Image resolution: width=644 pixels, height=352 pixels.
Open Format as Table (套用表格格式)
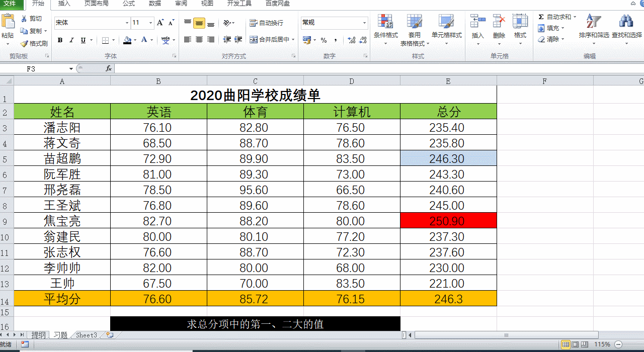coord(415,30)
